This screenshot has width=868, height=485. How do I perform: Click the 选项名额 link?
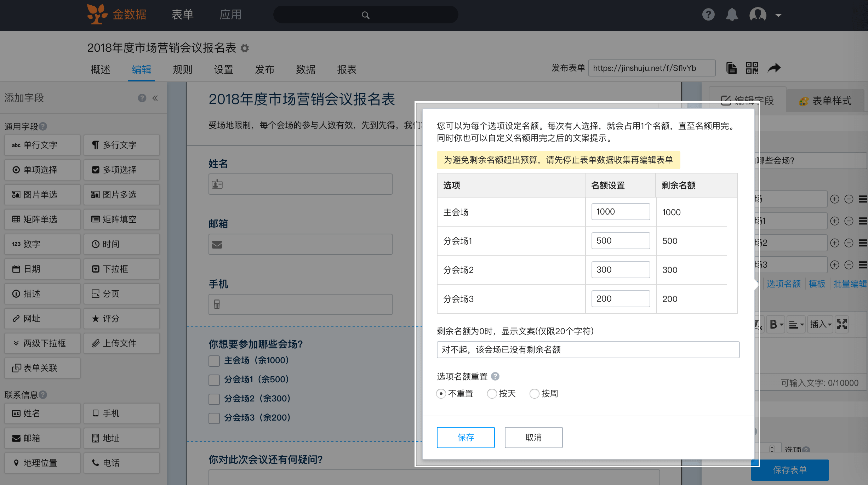point(783,284)
